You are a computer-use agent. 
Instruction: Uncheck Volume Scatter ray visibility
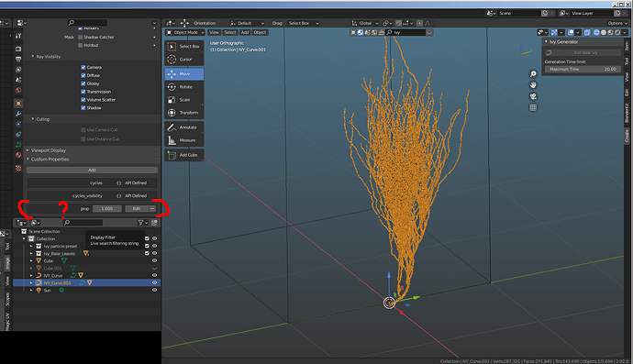83,100
